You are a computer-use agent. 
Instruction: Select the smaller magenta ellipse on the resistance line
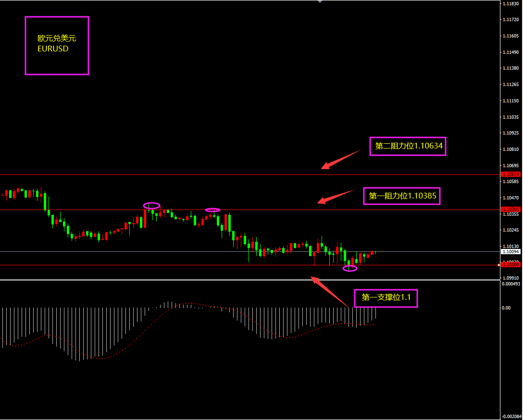(212, 210)
